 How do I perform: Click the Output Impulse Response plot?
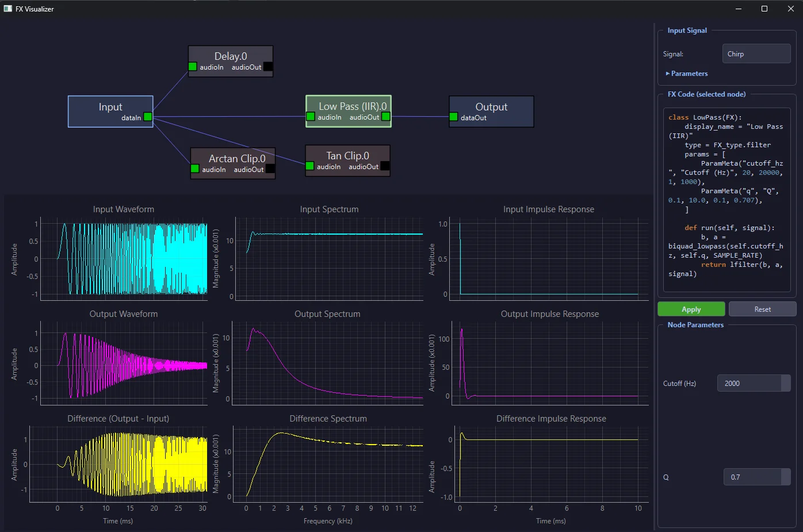(550, 363)
